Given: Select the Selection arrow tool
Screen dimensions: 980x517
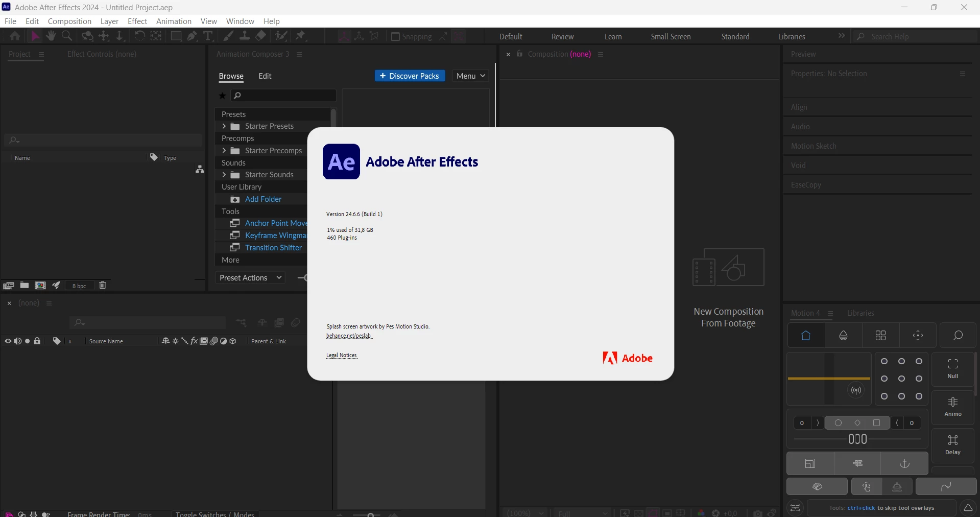Looking at the screenshot, I should 35,36.
